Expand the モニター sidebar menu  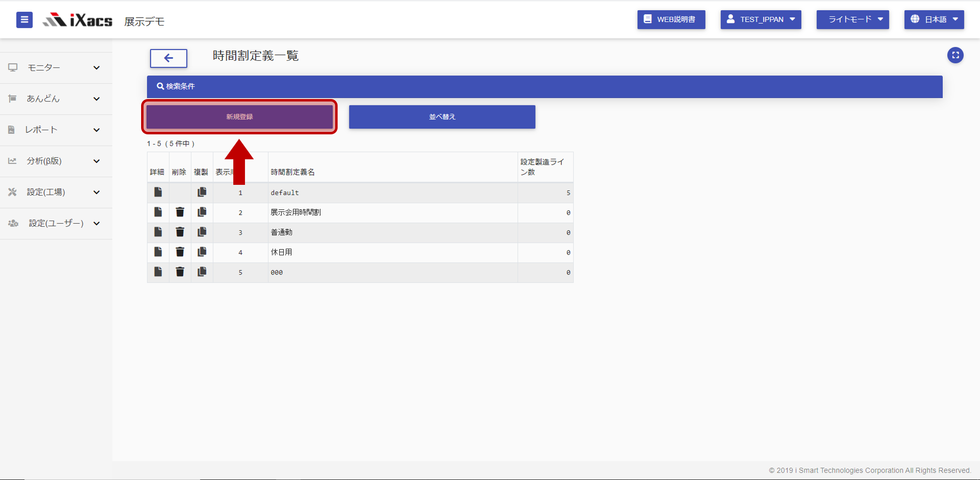56,68
